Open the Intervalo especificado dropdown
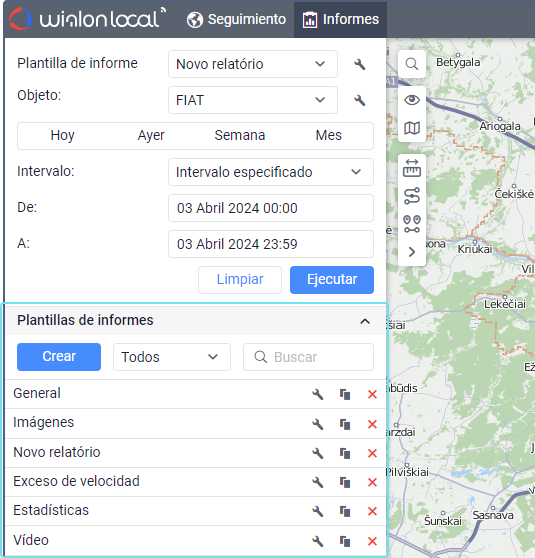Image resolution: width=535 pixels, height=558 pixels. (x=271, y=172)
